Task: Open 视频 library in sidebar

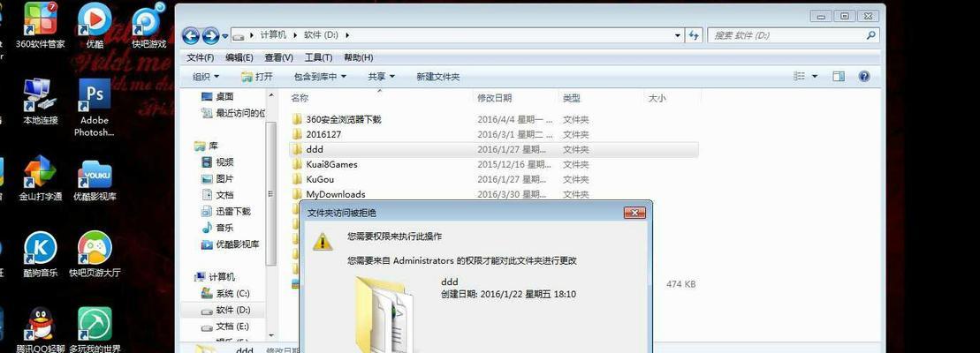Action: tap(217, 162)
